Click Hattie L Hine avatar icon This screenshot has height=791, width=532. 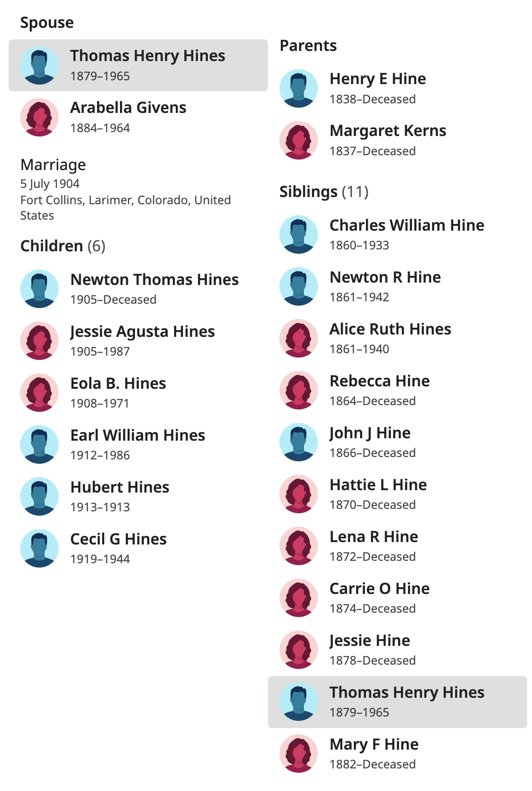[299, 494]
